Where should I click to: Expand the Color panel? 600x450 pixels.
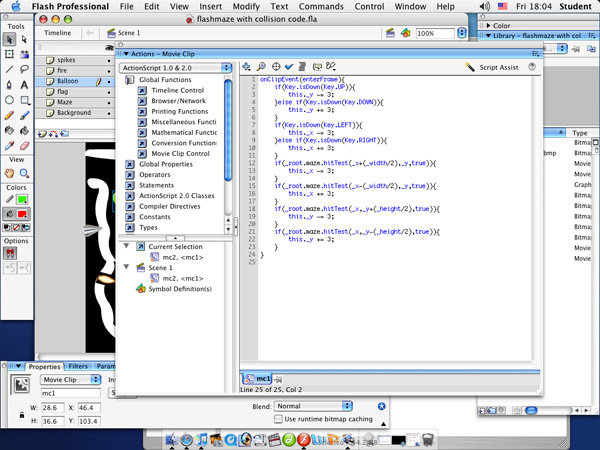[x=488, y=26]
